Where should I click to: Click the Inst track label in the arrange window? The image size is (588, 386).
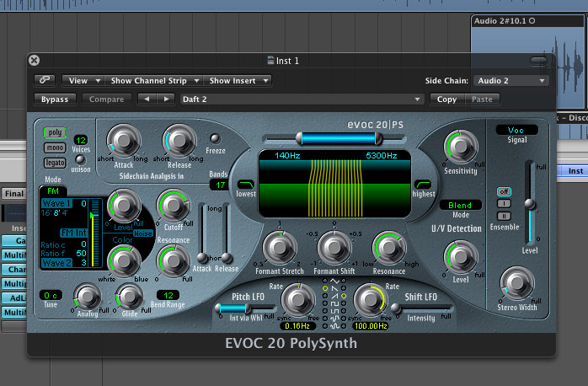coord(575,171)
